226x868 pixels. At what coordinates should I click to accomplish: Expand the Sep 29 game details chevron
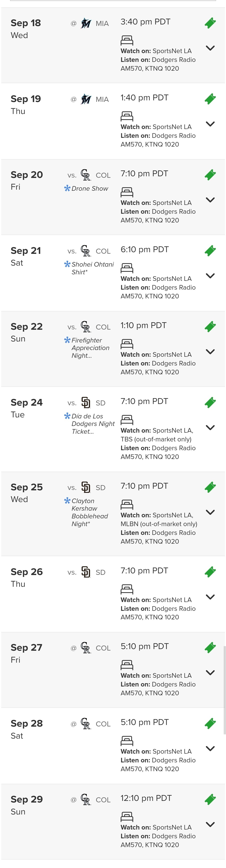(x=210, y=825)
